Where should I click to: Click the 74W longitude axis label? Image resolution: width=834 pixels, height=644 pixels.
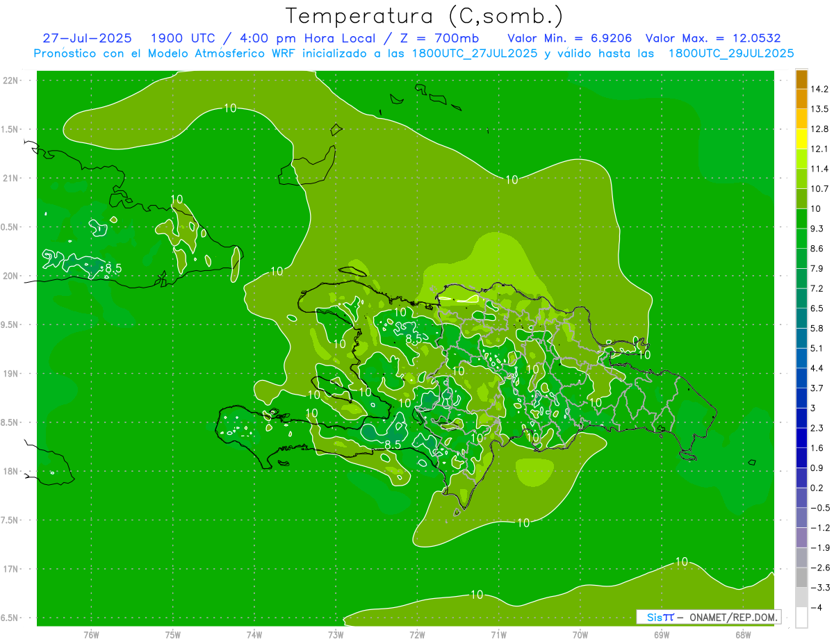(254, 634)
